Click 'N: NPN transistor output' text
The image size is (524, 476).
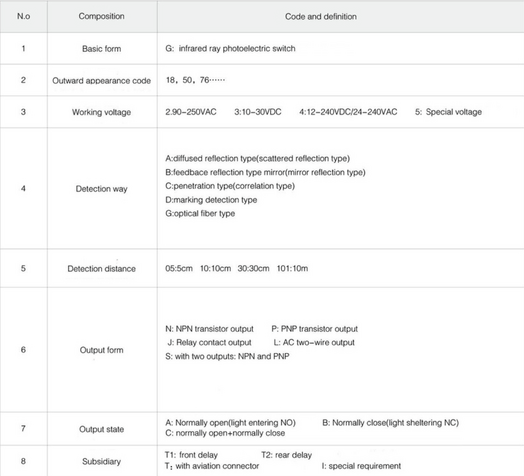click(210, 329)
